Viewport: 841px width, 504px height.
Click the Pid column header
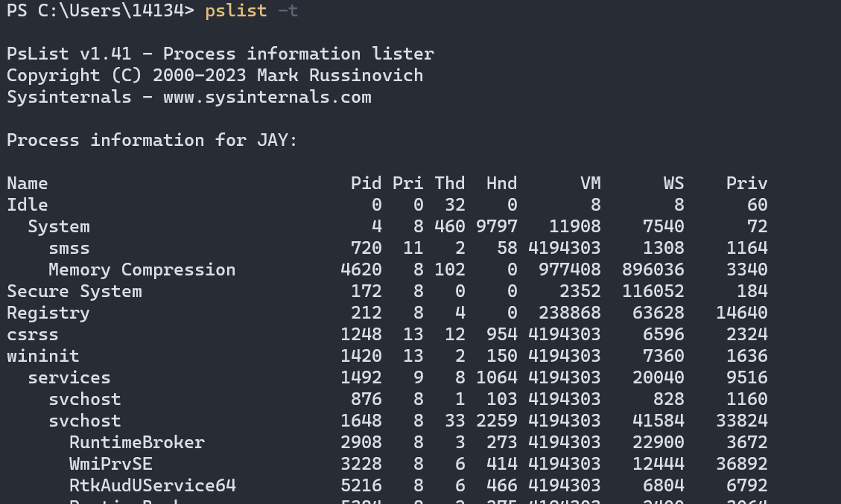pos(365,182)
